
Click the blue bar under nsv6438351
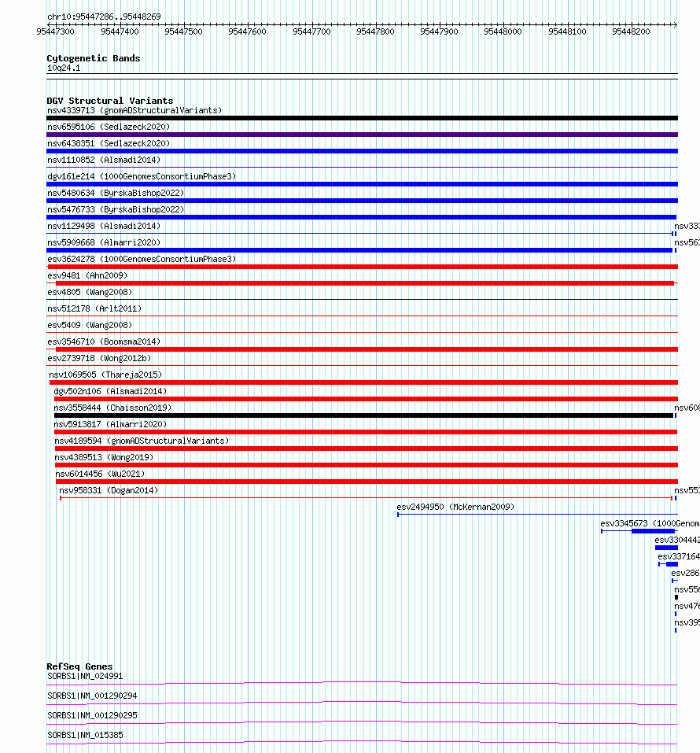[362, 151]
